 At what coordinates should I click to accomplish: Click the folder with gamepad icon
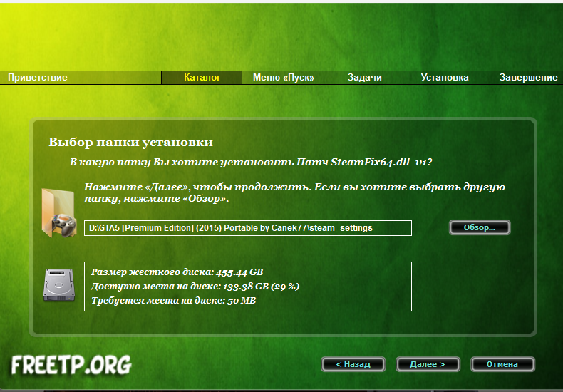click(59, 213)
